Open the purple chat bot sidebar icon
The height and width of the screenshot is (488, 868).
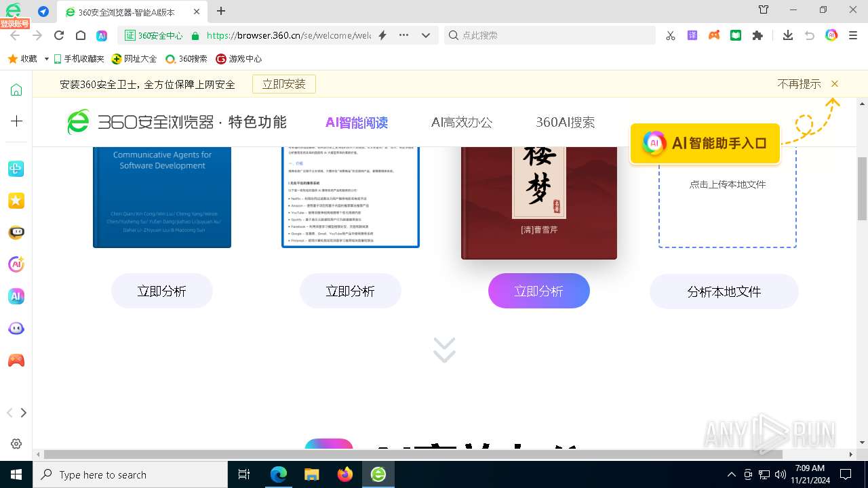(16, 328)
